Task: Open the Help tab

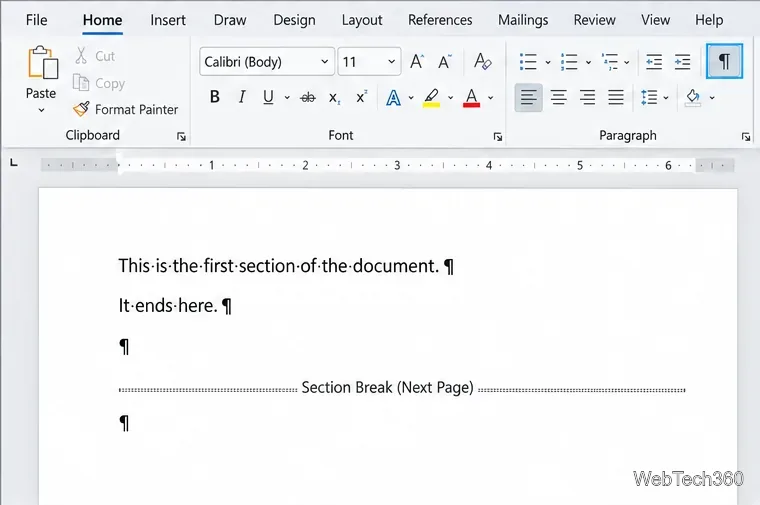Action: tap(709, 20)
